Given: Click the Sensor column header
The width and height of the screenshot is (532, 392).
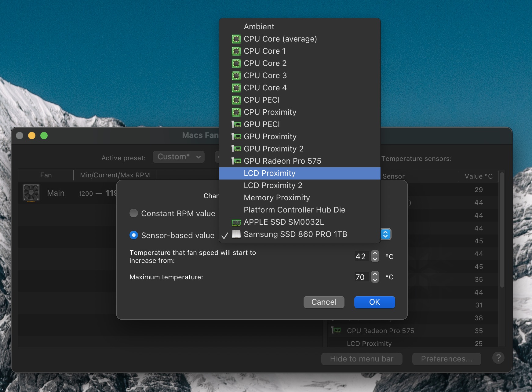Looking at the screenshot, I should [394, 176].
